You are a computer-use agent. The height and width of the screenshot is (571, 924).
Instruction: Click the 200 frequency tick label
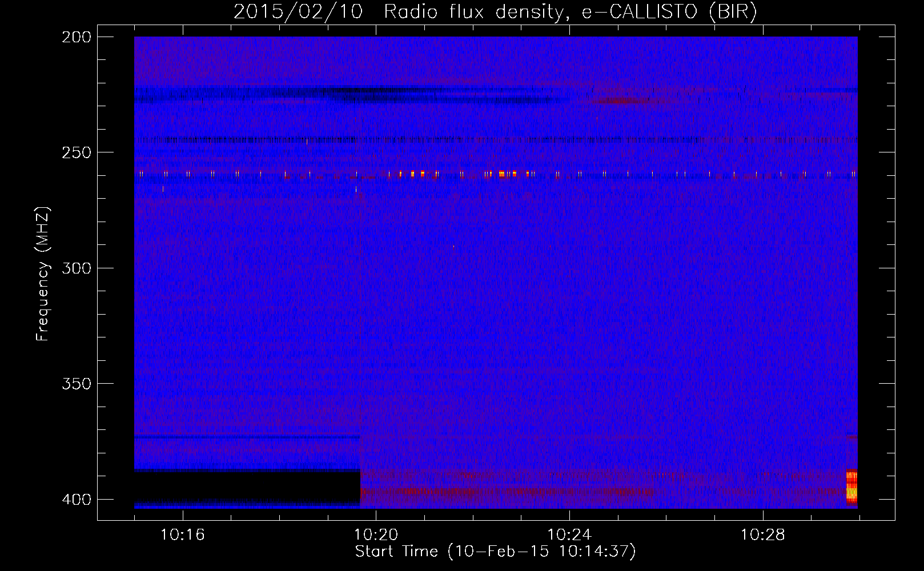pos(76,37)
